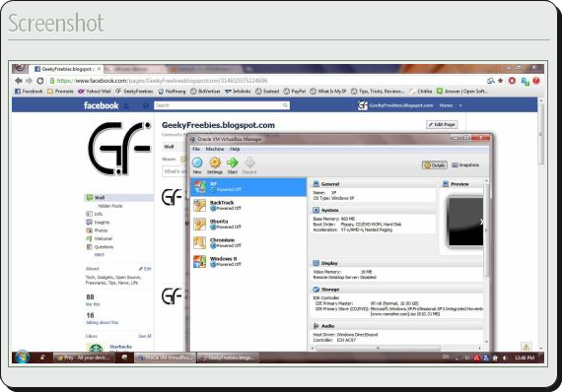Click the System section icon in details pane
Screen dimensions: 562x392
coord(316,210)
